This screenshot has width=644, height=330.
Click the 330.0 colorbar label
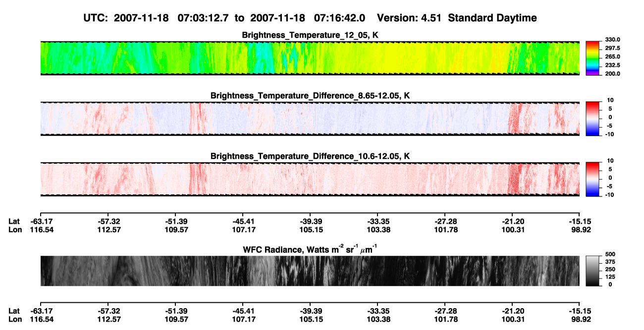pyautogui.click(x=613, y=40)
